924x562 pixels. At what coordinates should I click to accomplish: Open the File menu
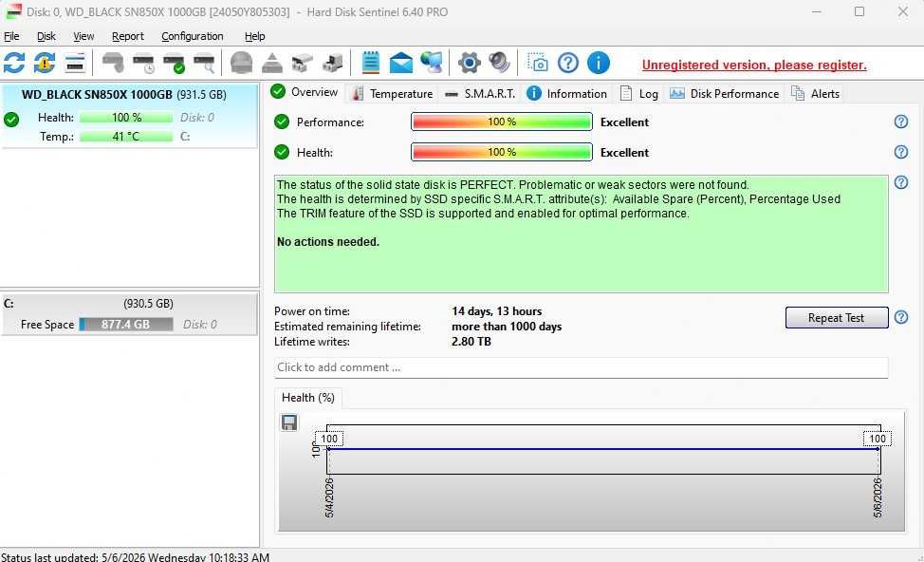11,36
